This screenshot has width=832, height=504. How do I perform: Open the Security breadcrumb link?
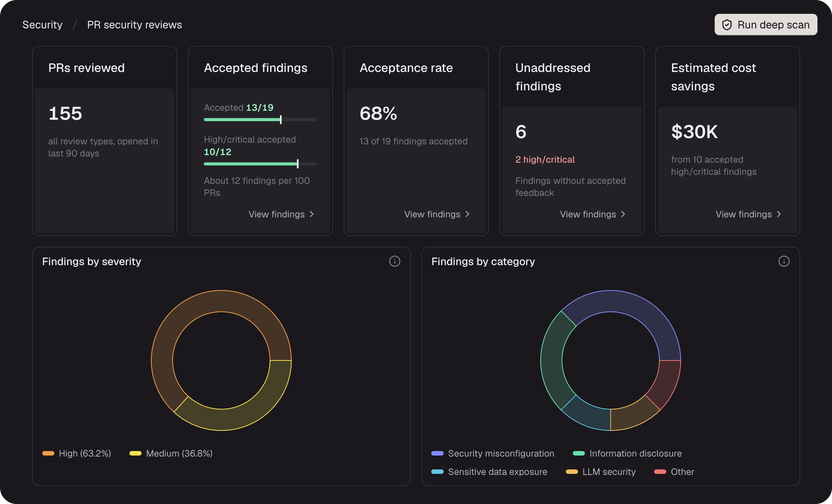click(43, 25)
